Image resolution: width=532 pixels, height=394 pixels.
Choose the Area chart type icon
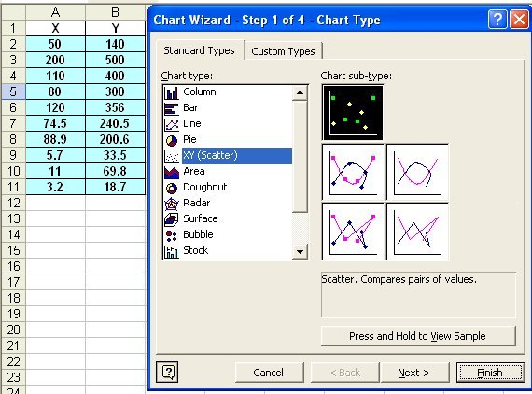pos(172,172)
